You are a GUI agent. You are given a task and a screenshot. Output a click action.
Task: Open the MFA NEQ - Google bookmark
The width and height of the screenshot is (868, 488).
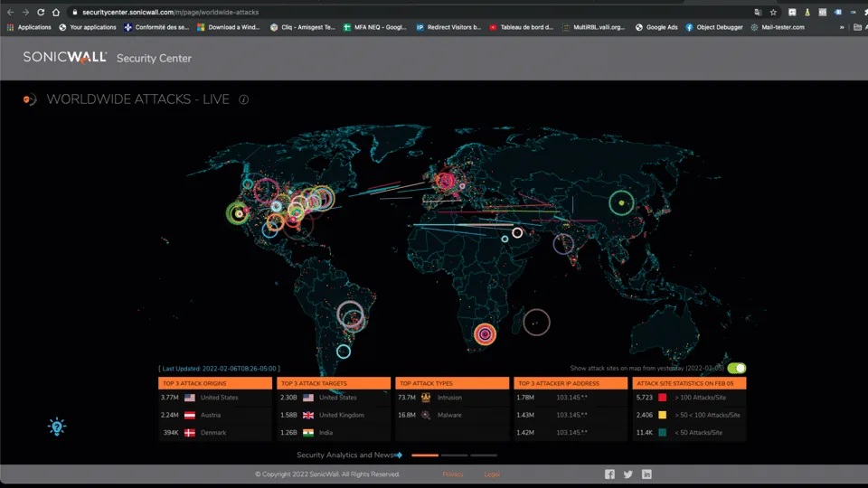(374, 27)
